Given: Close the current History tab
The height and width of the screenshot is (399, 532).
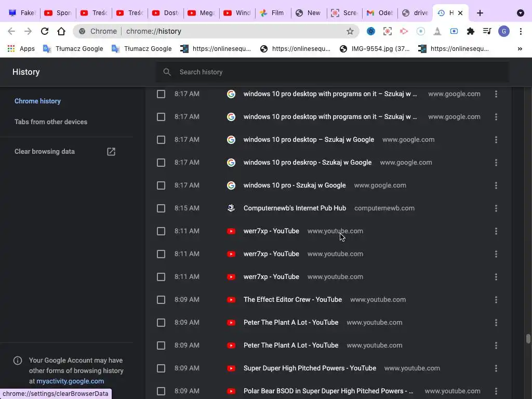Looking at the screenshot, I should 460,13.
